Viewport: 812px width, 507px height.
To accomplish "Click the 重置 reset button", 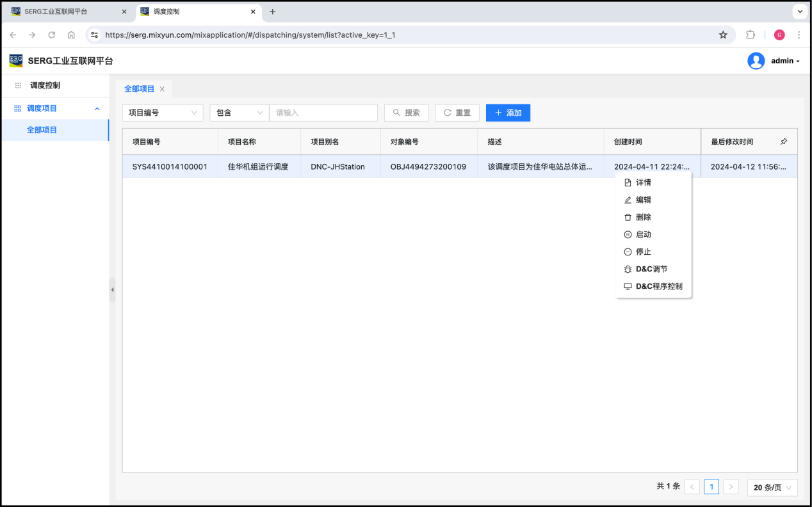I will (x=457, y=113).
